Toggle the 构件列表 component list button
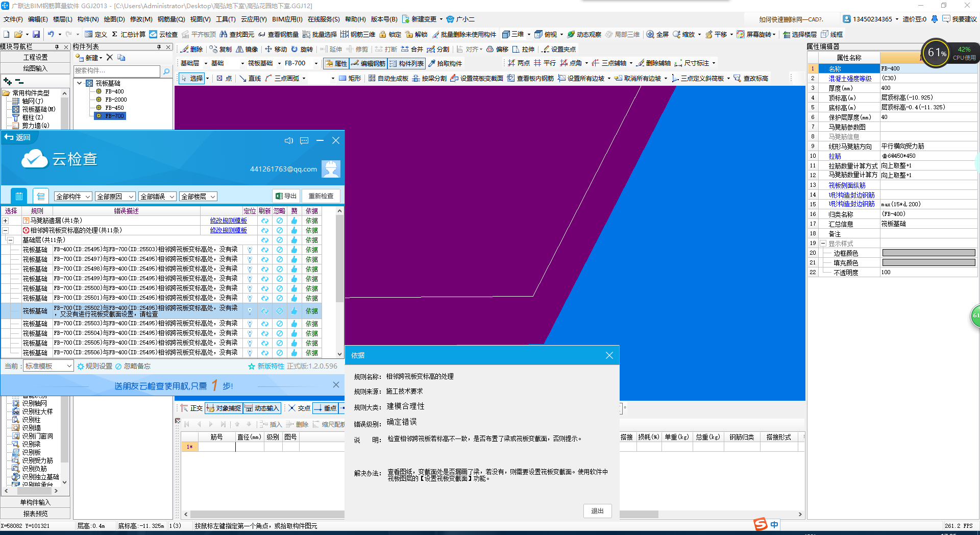This screenshot has height=535, width=980. click(x=406, y=63)
